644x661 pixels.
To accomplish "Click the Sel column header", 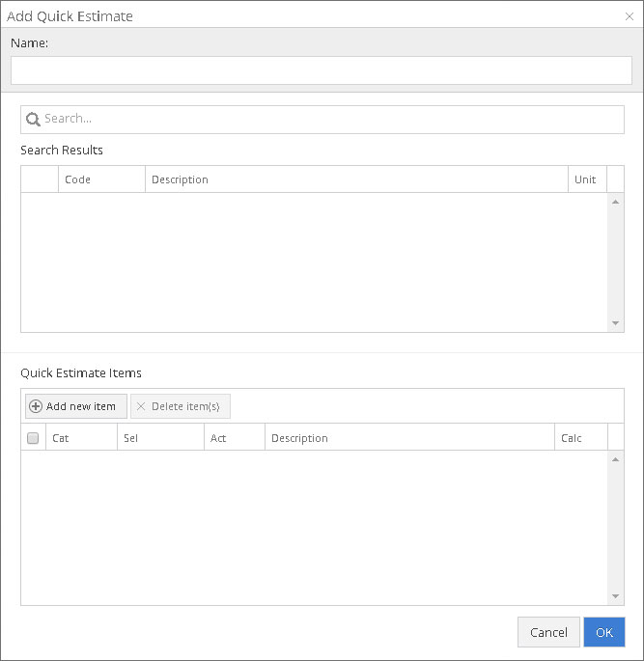I will click(x=160, y=438).
